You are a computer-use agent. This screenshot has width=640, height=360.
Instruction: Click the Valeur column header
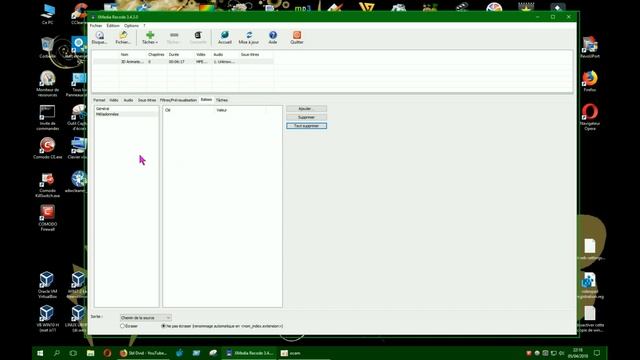click(241, 110)
